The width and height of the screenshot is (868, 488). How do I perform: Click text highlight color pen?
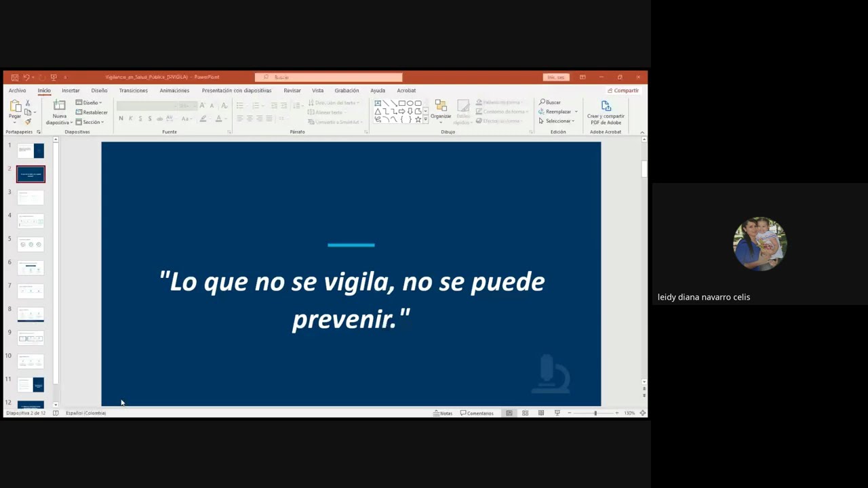click(203, 119)
